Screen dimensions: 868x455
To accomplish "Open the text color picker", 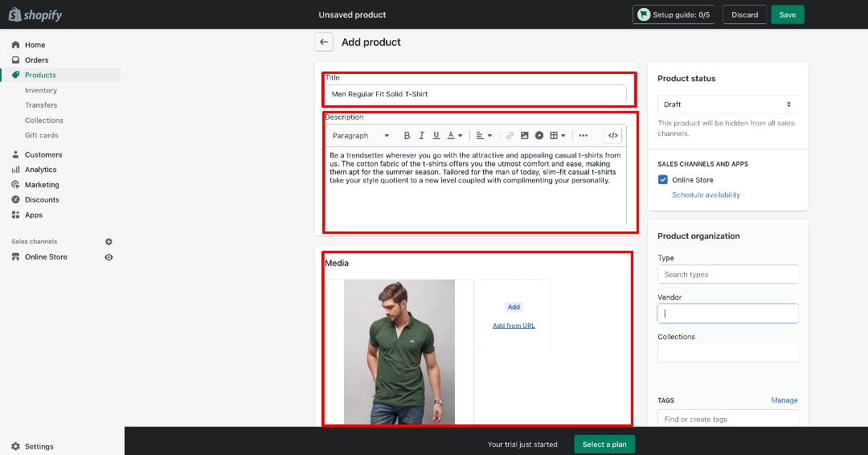I will (x=454, y=136).
